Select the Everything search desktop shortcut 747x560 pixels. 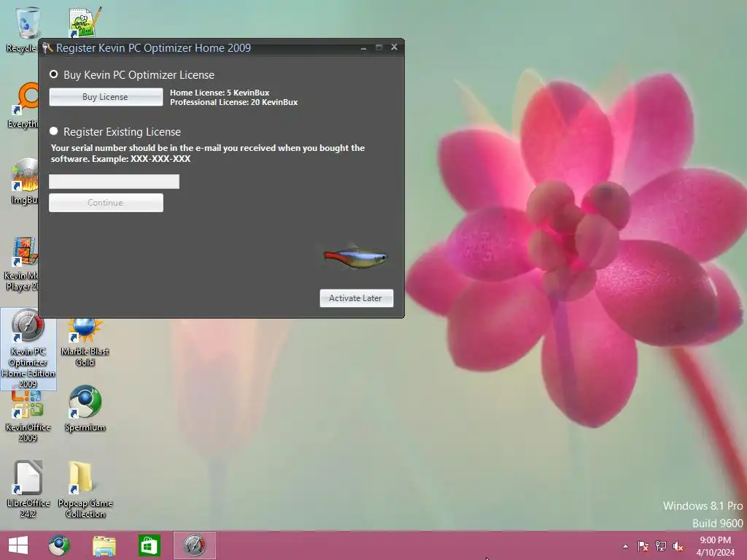(23, 106)
